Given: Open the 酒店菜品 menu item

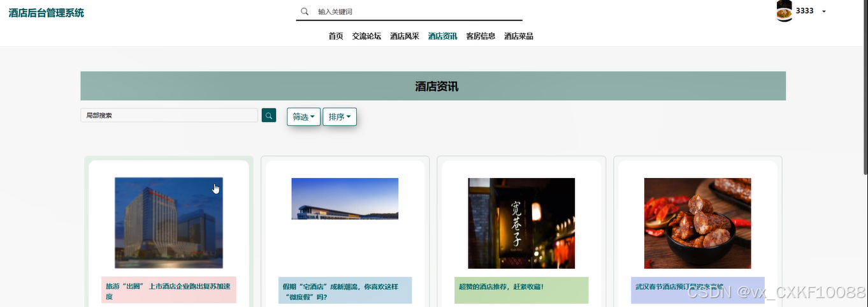Looking at the screenshot, I should tap(519, 36).
